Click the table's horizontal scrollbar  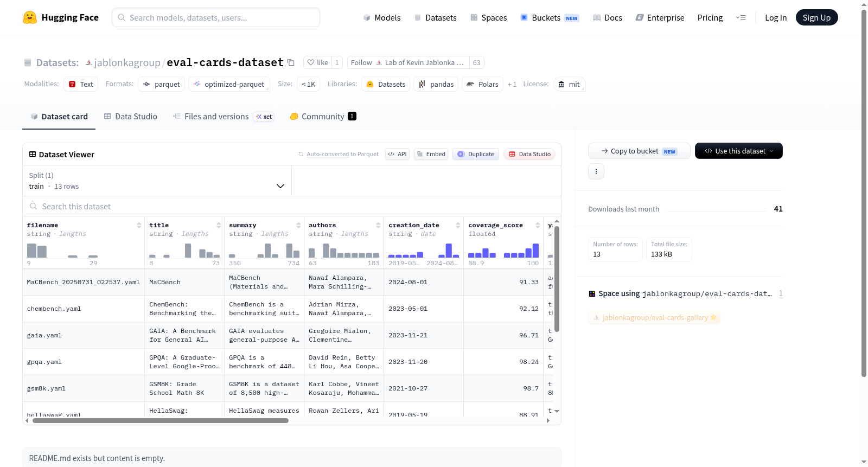(x=161, y=420)
